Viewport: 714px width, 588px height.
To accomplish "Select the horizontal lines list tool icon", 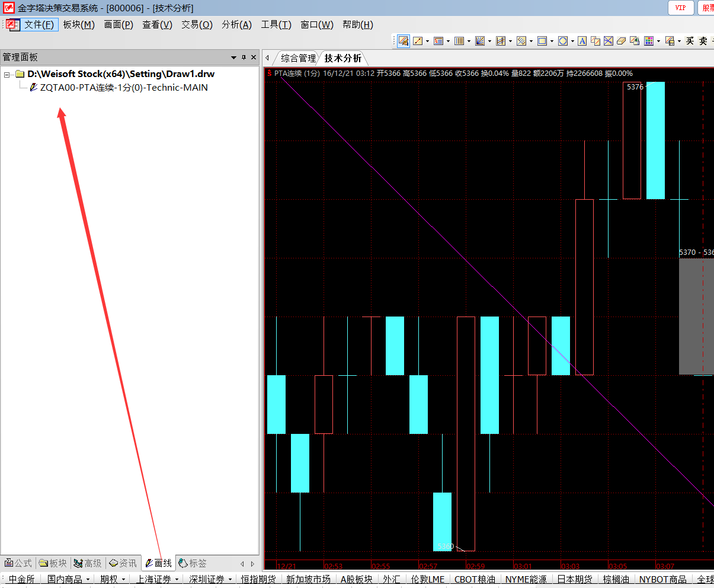I will (438, 41).
